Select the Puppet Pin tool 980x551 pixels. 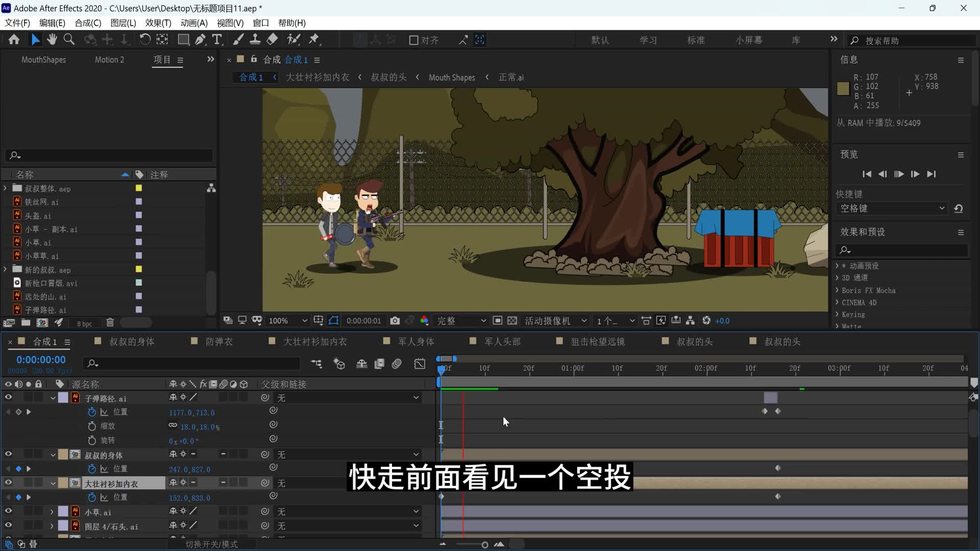pyautogui.click(x=314, y=40)
